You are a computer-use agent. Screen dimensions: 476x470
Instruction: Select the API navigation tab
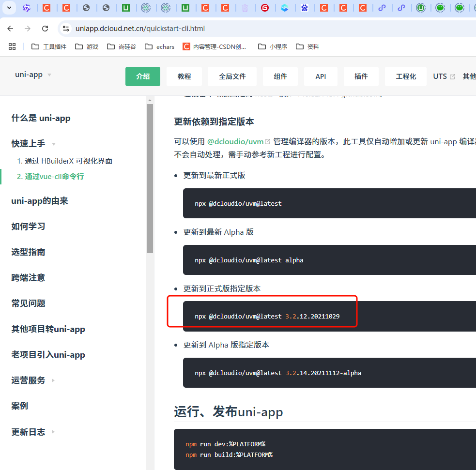pyautogui.click(x=321, y=76)
